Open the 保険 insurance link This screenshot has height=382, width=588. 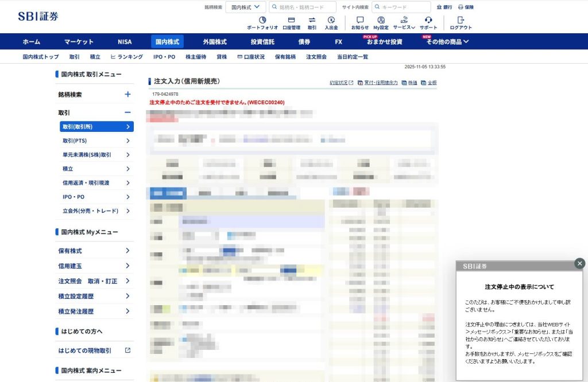[466, 7]
